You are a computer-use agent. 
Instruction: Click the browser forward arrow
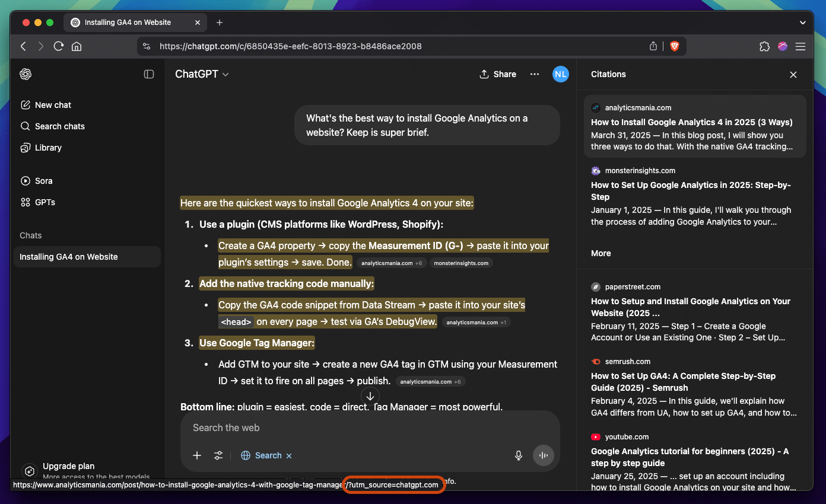[41, 46]
